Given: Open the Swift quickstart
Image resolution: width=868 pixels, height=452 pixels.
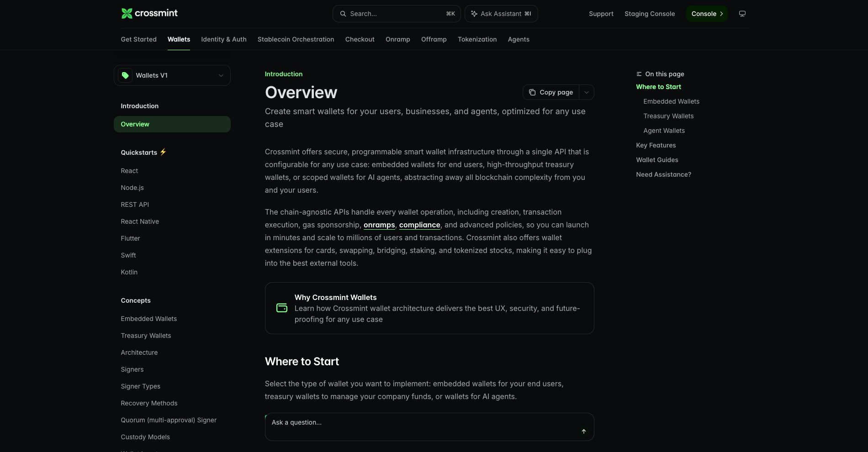Looking at the screenshot, I should (128, 255).
